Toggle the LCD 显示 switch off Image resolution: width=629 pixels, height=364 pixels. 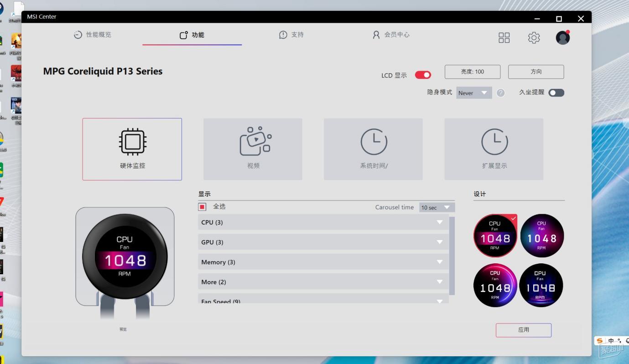click(x=423, y=75)
